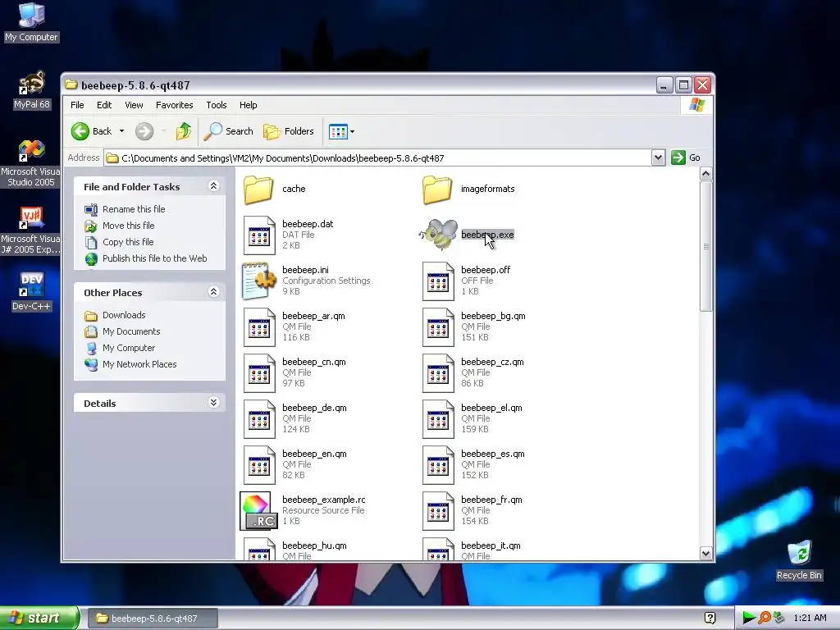Screen dimensions: 840x630
Task: Open the imageformats folder icon
Action: [437, 189]
